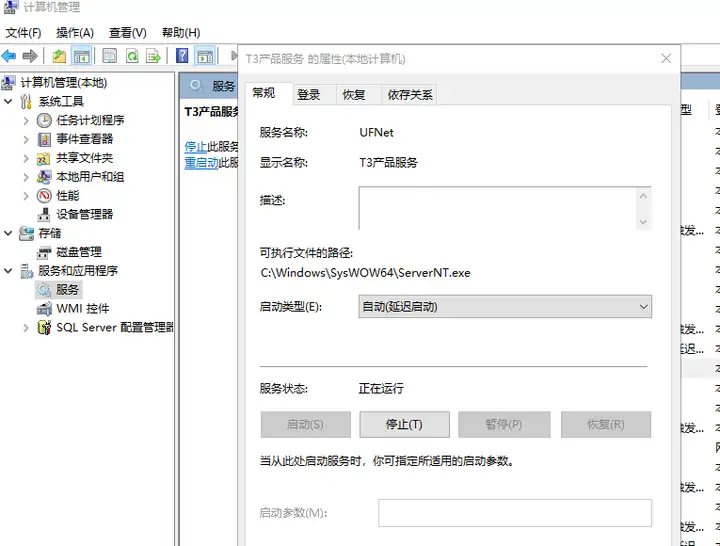
Task: Expand the Event Viewer (事件查看器) node
Action: click(x=26, y=139)
